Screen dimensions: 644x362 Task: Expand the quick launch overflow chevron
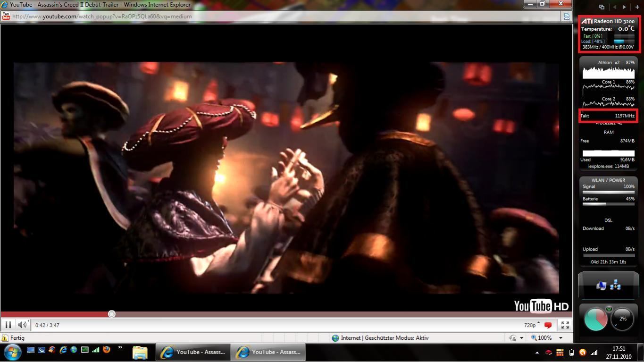(x=120, y=348)
